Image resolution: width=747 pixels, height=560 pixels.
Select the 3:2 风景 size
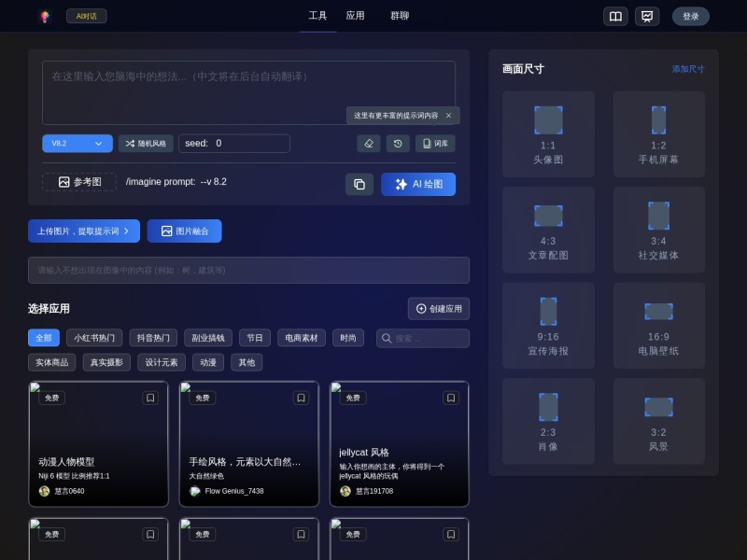659,422
